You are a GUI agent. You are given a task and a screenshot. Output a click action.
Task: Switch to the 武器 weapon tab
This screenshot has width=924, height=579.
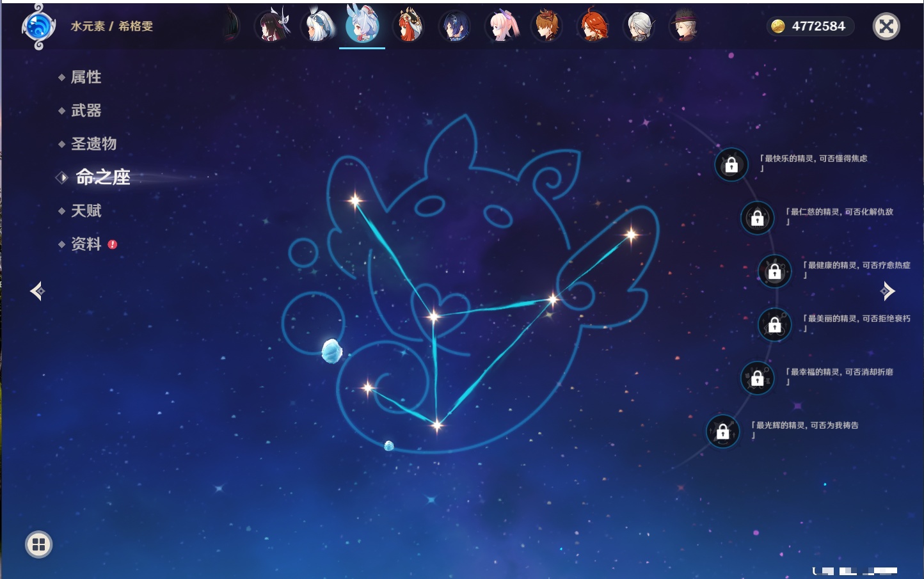86,111
